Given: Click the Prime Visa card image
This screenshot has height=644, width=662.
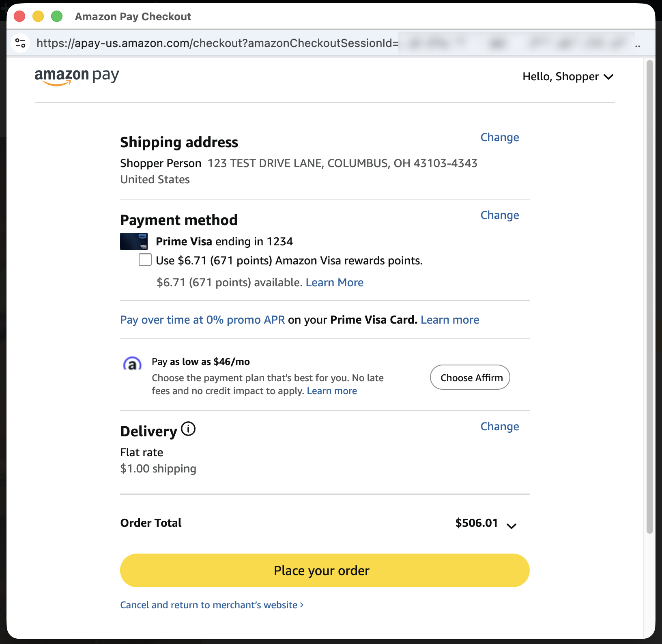Looking at the screenshot, I should pos(134,241).
